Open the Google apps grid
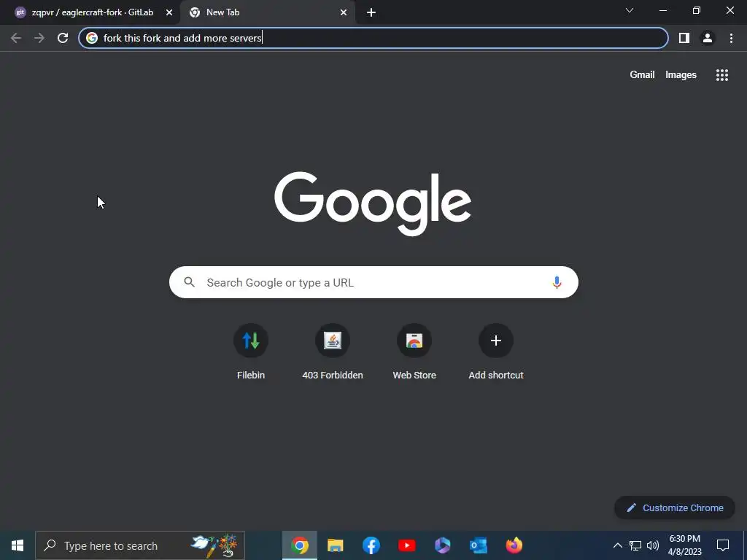 721,75
